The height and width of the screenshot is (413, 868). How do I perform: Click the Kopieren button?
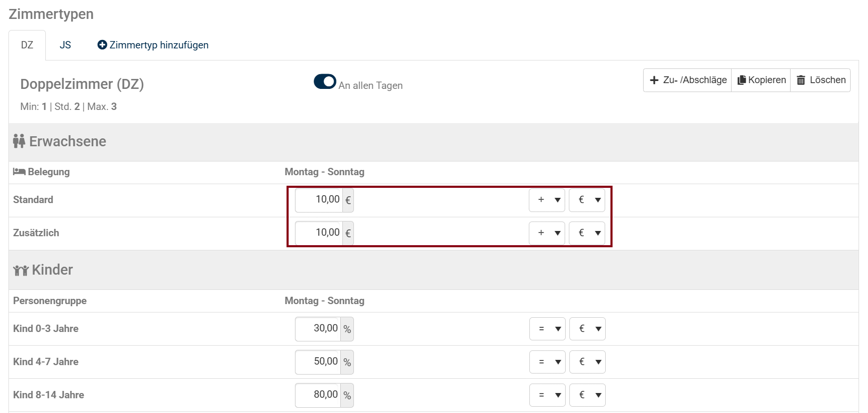761,80
